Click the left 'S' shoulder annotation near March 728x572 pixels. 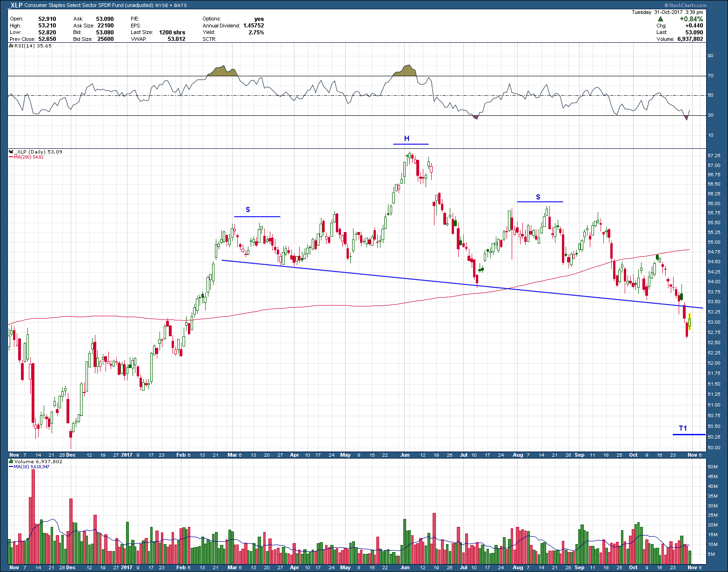pyautogui.click(x=248, y=210)
